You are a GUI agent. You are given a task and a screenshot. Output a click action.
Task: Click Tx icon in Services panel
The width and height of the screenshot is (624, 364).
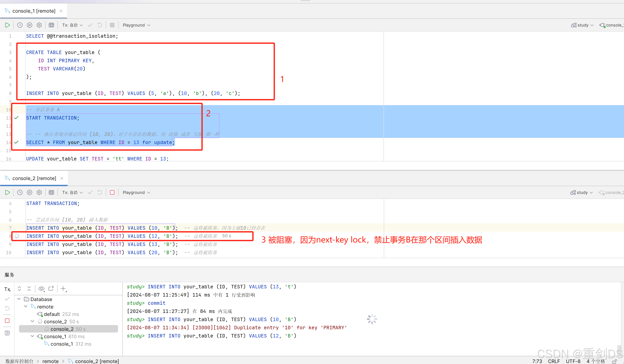[7, 289]
